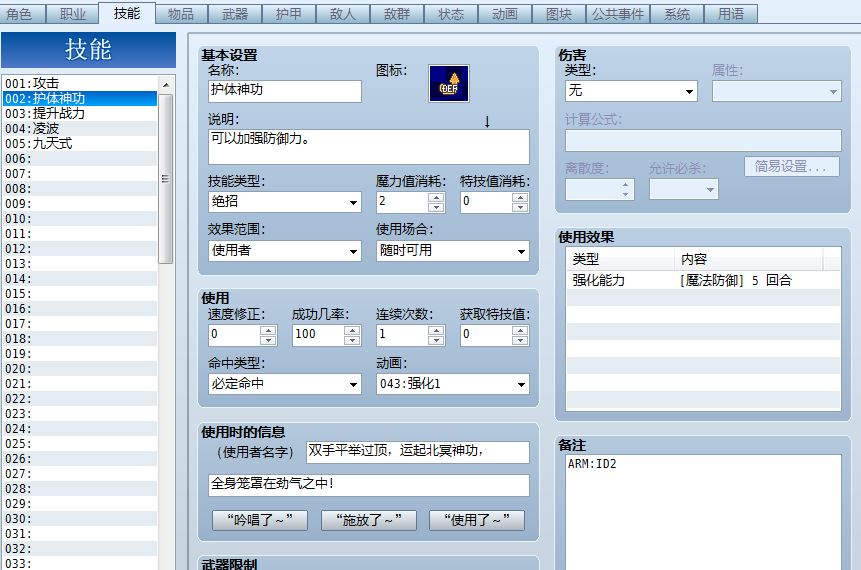
Task: Open the 技能类型 dropdown showing 绝招
Action: [x=284, y=202]
